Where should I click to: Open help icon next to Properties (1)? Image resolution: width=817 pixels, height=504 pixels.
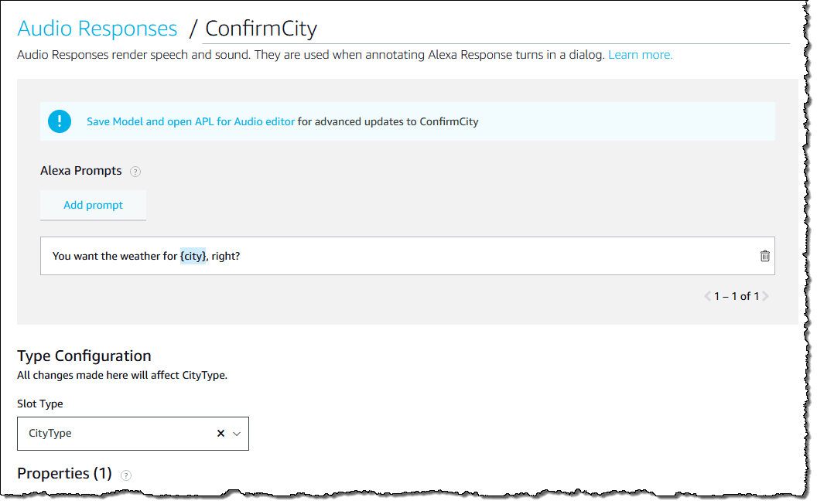click(125, 475)
